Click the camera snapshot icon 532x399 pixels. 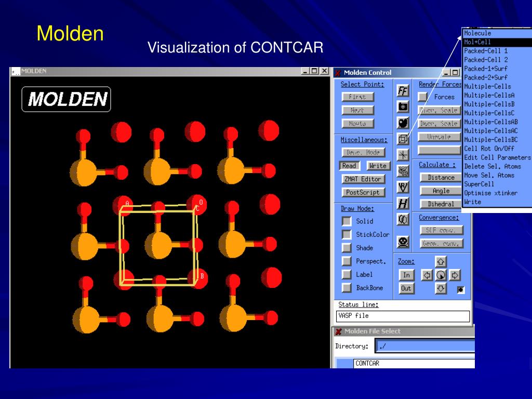point(403,107)
